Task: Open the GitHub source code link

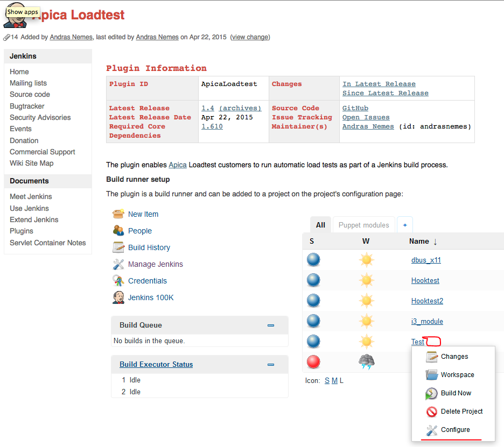Action: [355, 108]
